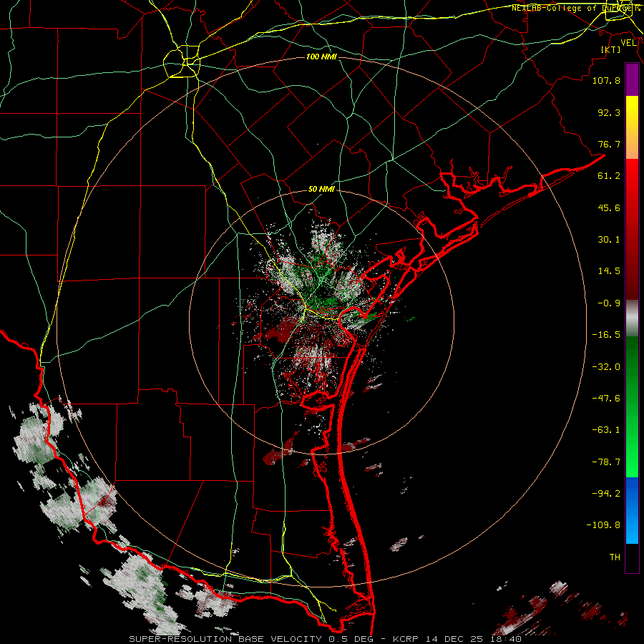Click the -47.6 velocity scale value
Viewport: 644px width, 644px height.
(606, 399)
